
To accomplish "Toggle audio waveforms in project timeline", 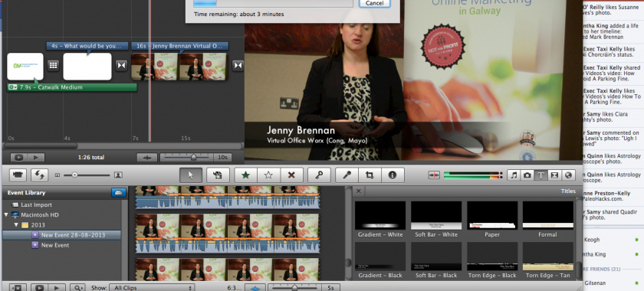I will point(146,158).
